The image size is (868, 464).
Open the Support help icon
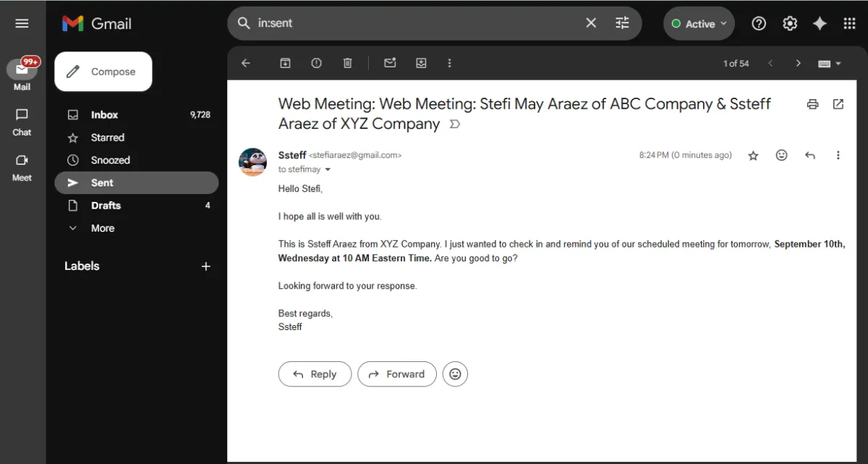point(759,23)
